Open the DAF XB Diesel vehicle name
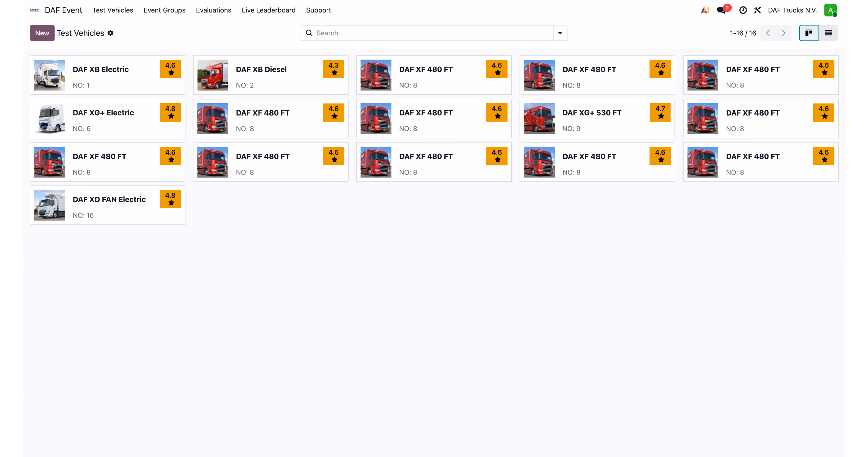868x457 pixels. (261, 69)
